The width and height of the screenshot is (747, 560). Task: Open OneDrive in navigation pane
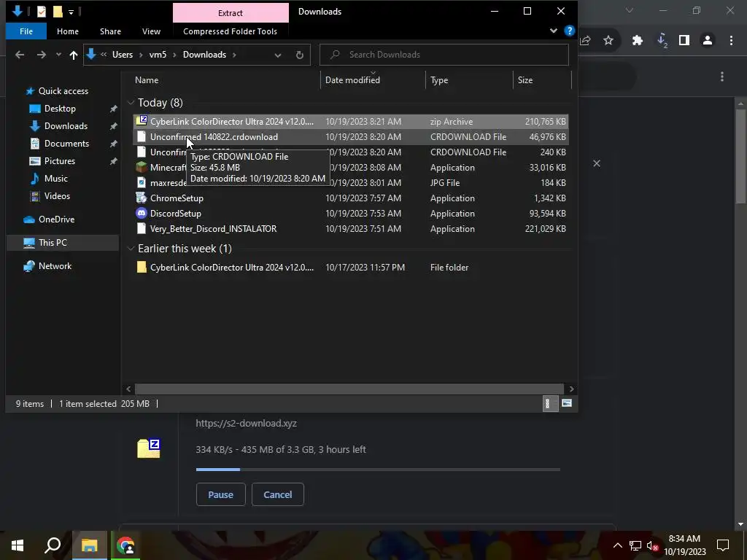coord(56,219)
